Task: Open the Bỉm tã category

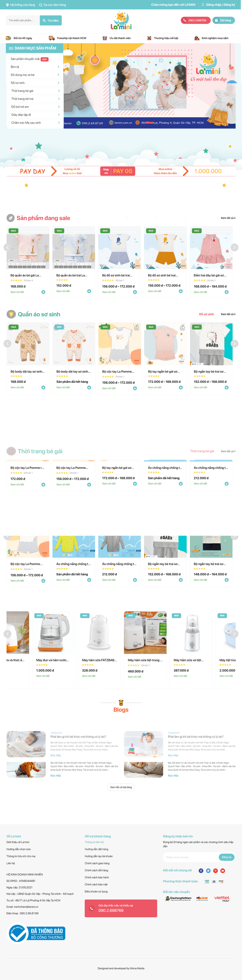Action: (15, 67)
